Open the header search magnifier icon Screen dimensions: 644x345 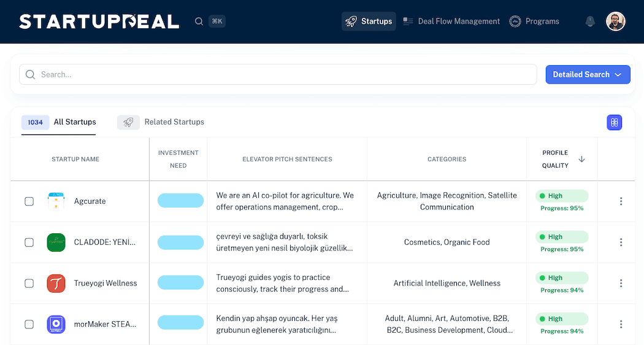point(199,21)
